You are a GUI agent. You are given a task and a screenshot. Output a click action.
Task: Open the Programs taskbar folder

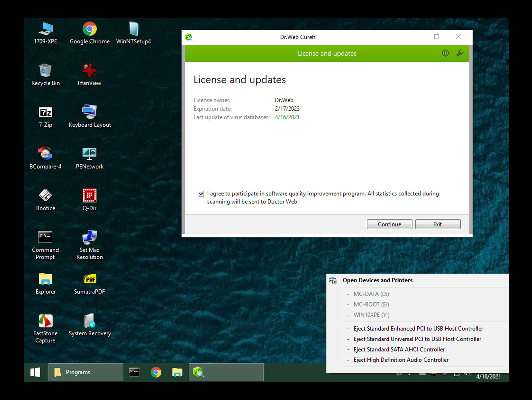[x=86, y=372]
